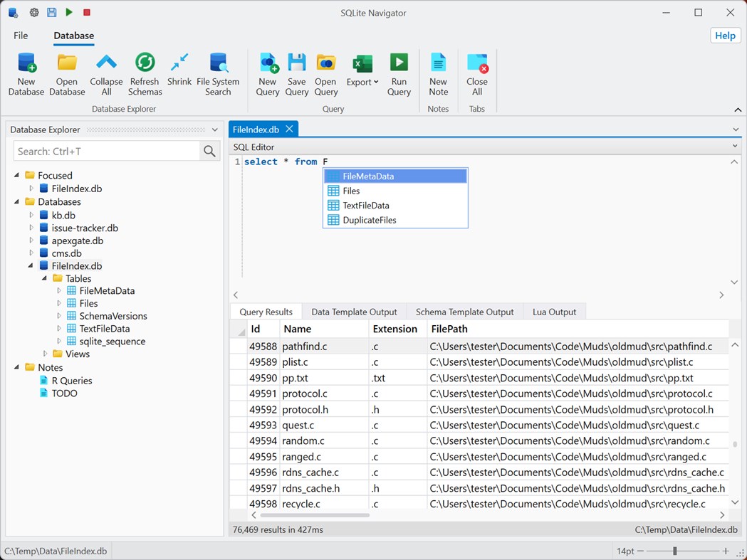Collapse the ribbon with the chevron
The image size is (747, 560).
coord(738,110)
